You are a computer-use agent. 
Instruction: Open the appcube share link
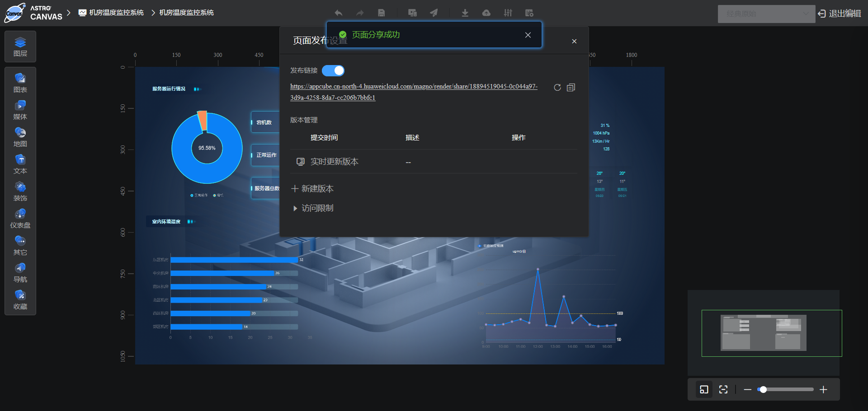tap(414, 92)
